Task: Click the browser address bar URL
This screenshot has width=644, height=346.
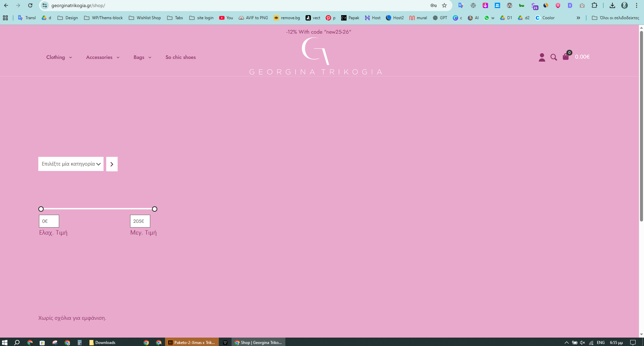Action: click(x=202, y=5)
